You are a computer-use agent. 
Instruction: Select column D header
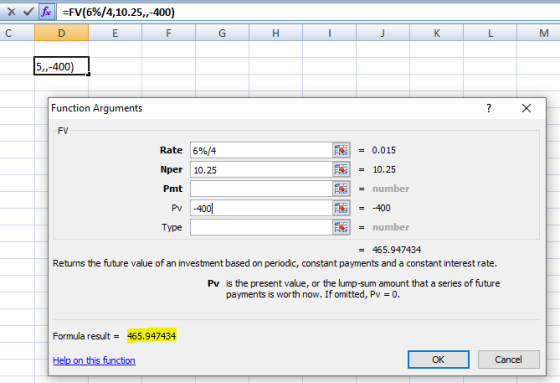click(61, 33)
